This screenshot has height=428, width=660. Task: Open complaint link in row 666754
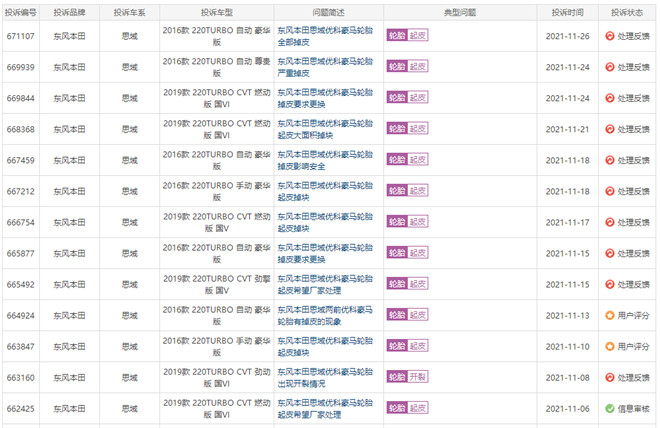[325, 222]
